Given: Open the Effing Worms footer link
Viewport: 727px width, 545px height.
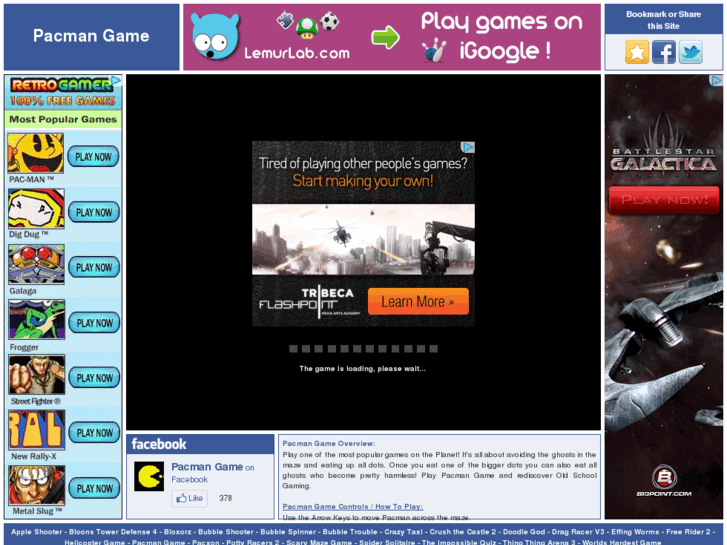Looking at the screenshot, I should click(635, 532).
